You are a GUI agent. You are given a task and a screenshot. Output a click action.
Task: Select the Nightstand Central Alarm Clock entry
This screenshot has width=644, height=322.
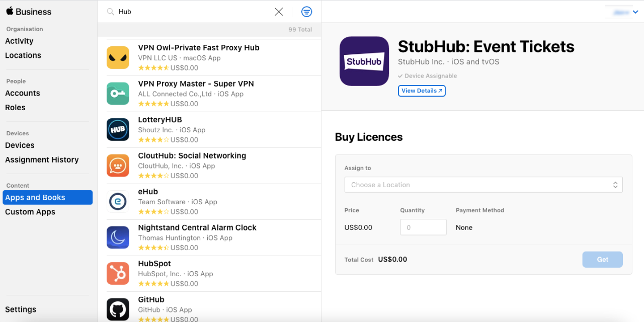[x=197, y=237]
